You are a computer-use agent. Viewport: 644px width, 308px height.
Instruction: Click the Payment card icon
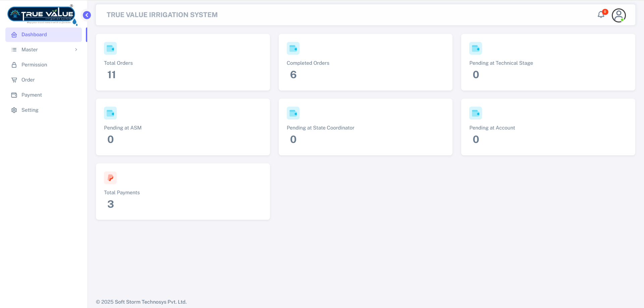tap(14, 95)
